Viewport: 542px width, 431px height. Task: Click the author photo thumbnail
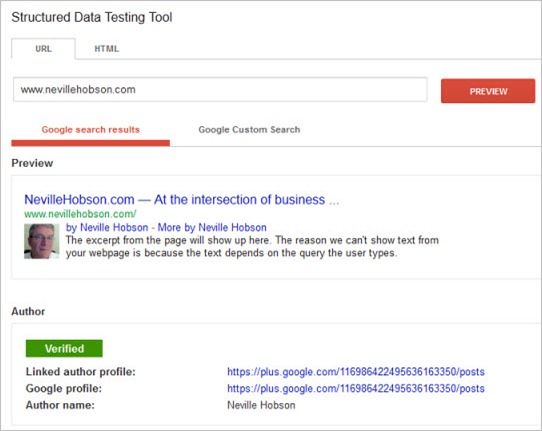(41, 241)
